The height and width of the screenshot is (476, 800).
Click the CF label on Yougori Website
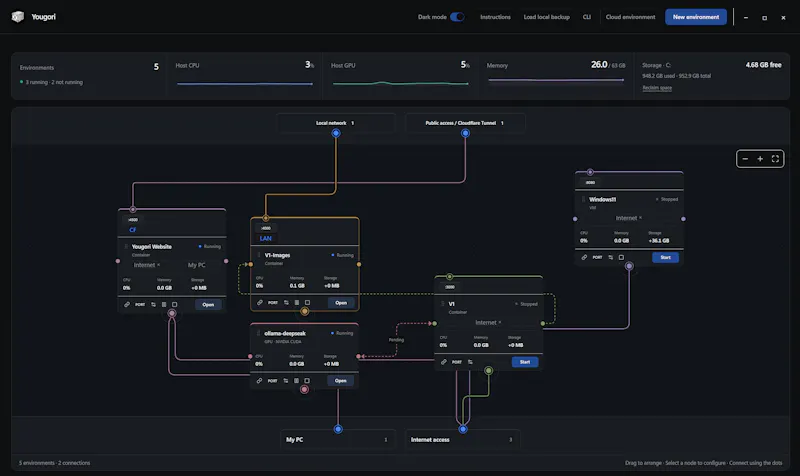[x=133, y=230]
